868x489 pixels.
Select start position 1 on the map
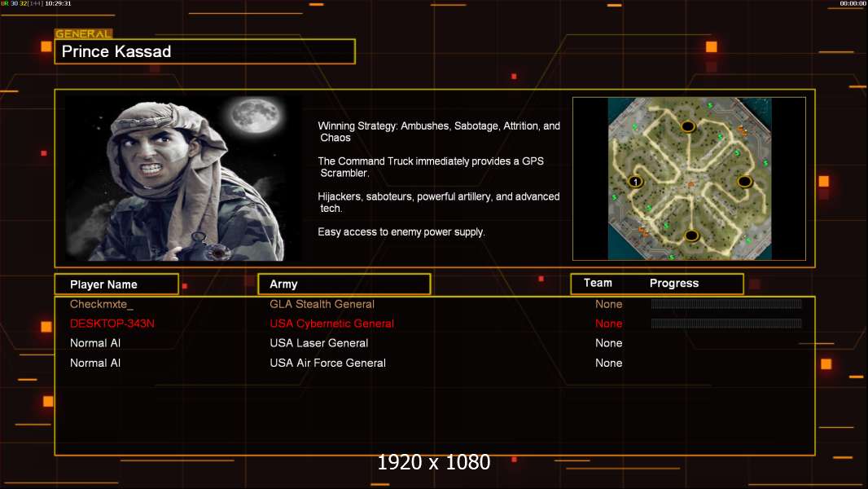click(635, 182)
